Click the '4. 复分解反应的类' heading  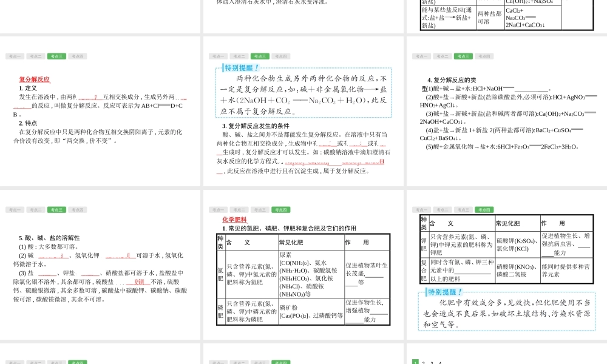[452, 80]
